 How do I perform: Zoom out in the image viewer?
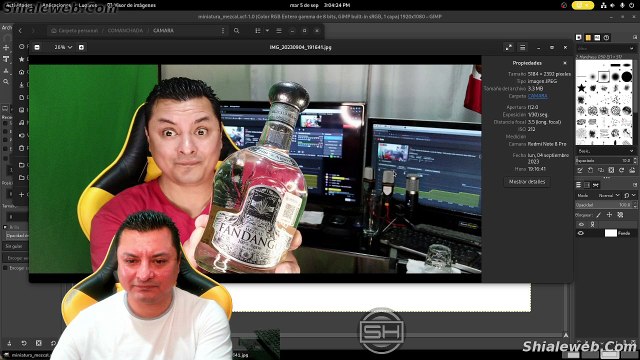tap(37, 47)
